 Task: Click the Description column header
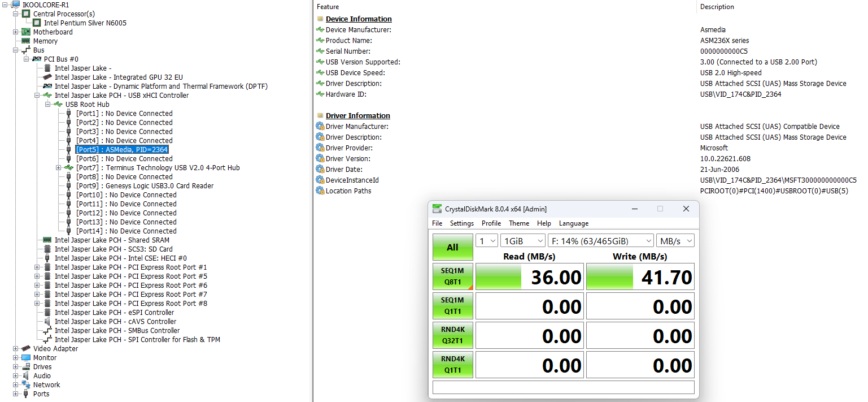pyautogui.click(x=717, y=7)
